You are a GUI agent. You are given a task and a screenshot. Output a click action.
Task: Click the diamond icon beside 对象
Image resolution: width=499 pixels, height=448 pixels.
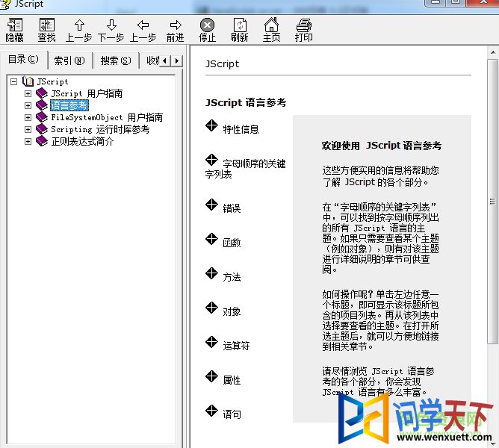coord(211,308)
